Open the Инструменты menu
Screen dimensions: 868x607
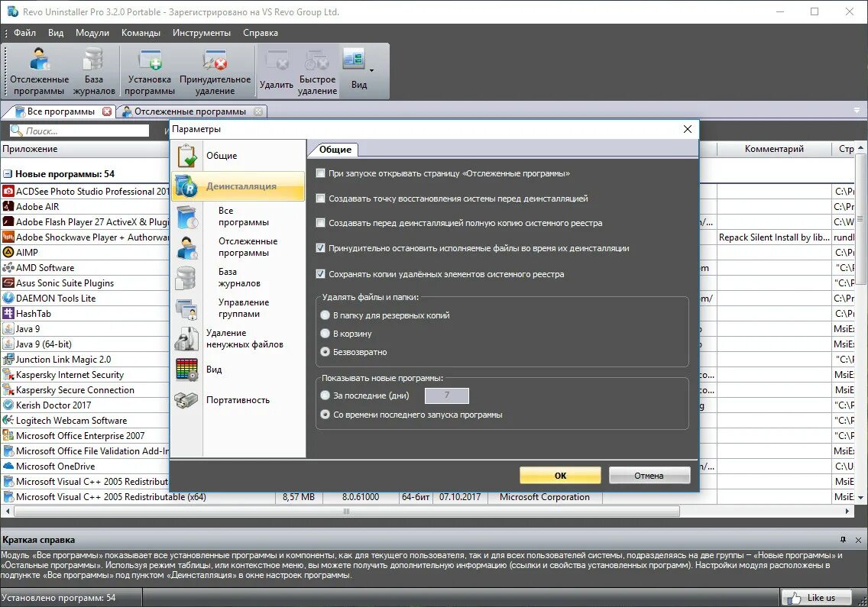201,33
